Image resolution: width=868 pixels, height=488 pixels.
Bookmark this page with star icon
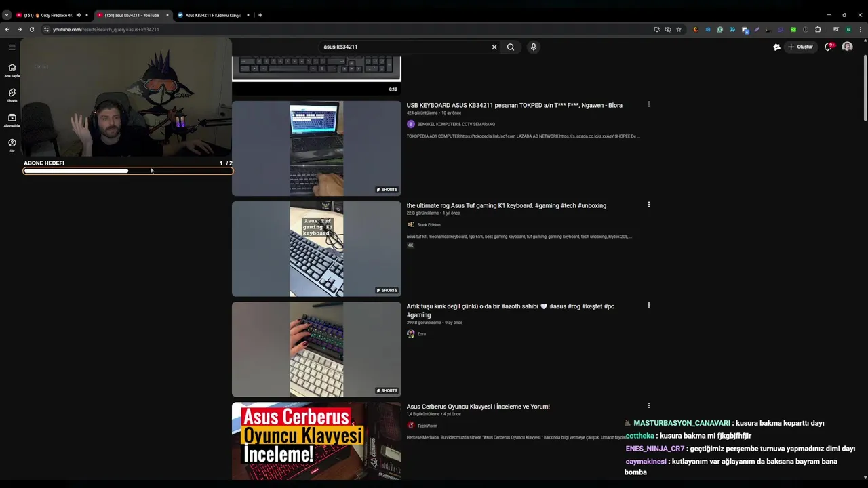[679, 29]
